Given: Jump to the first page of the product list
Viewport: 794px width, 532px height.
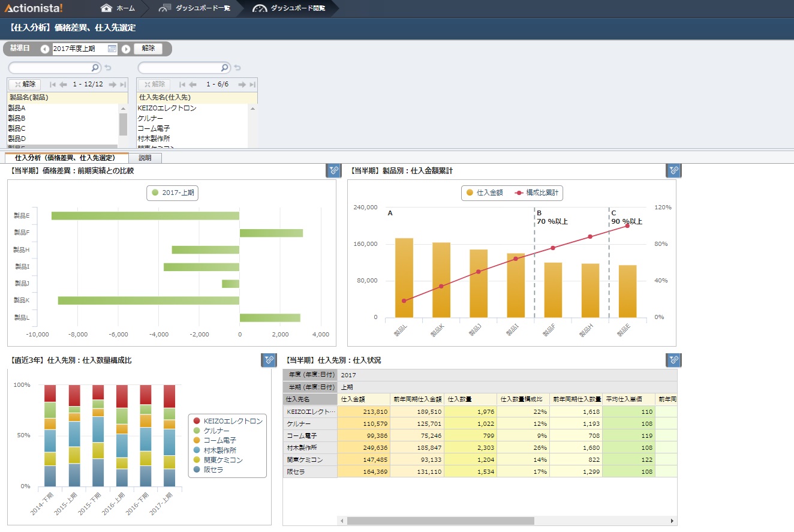Looking at the screenshot, I should point(53,85).
